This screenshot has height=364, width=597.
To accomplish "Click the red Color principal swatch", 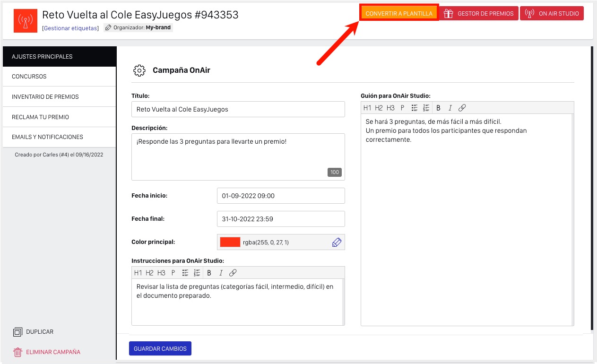I will (x=230, y=243).
